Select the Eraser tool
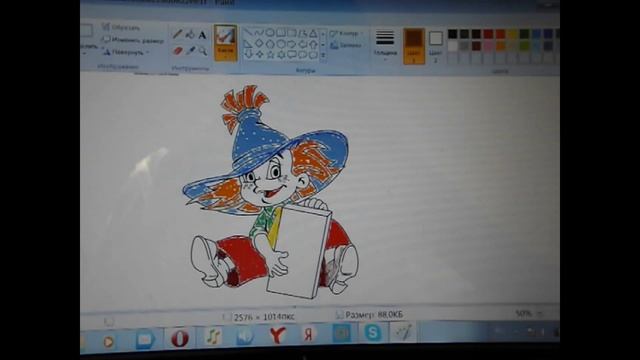 click(178, 51)
